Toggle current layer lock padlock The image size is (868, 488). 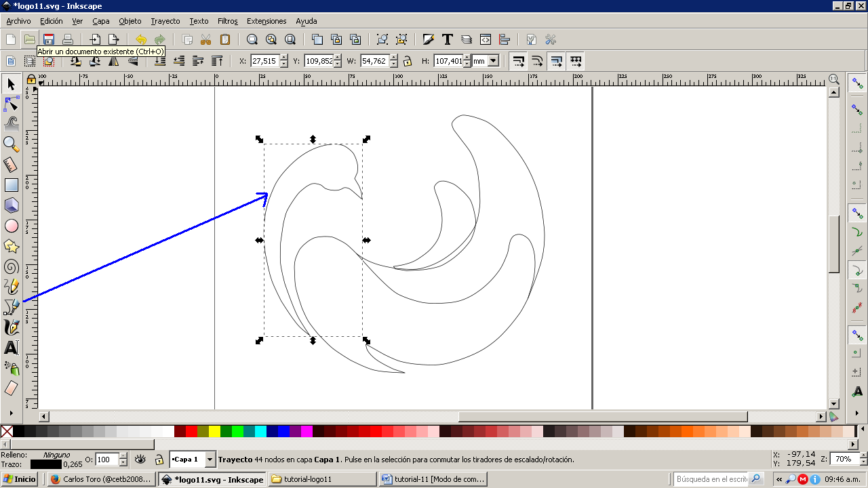click(159, 460)
